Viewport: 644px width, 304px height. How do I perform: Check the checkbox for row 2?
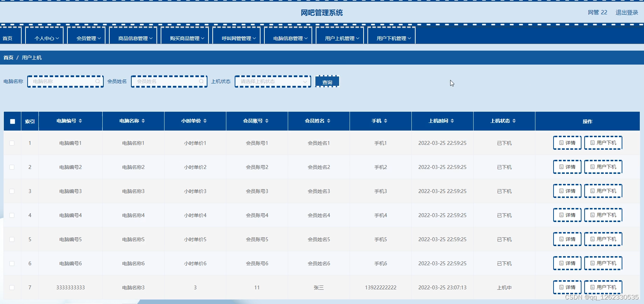[12, 167]
